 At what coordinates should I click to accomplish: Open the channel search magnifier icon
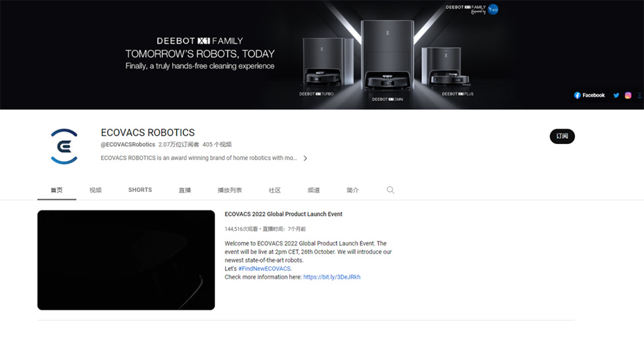tap(390, 190)
